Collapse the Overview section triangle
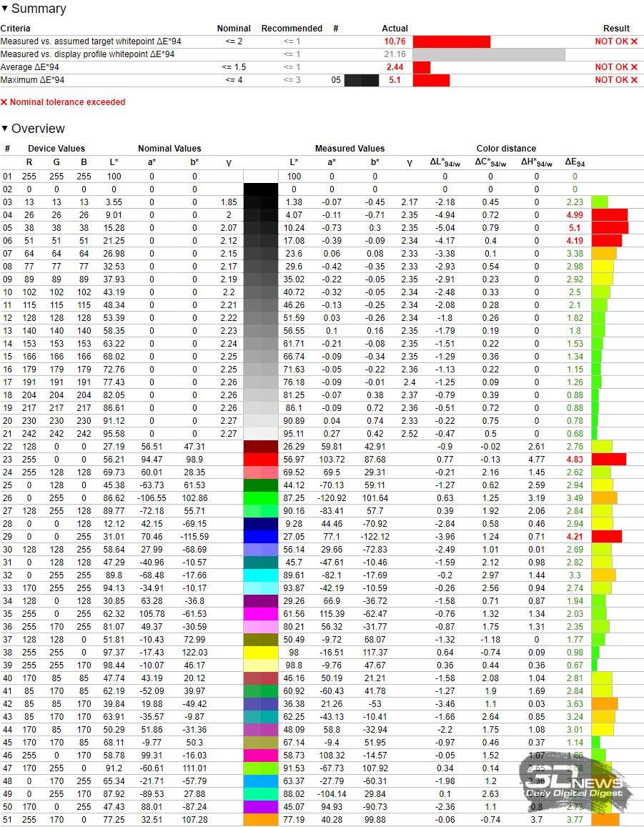The image size is (644, 827). click(5, 129)
